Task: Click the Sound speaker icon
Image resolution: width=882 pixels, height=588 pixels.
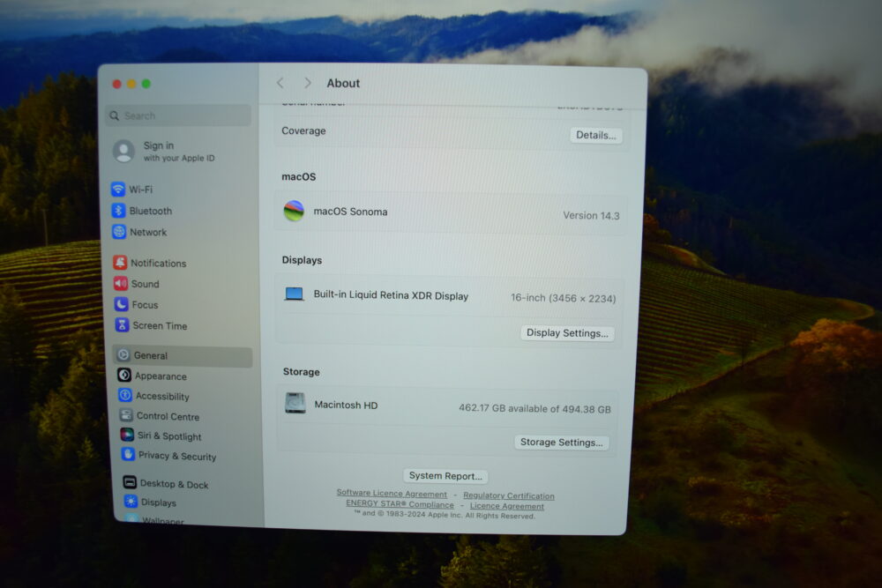Action: (120, 283)
